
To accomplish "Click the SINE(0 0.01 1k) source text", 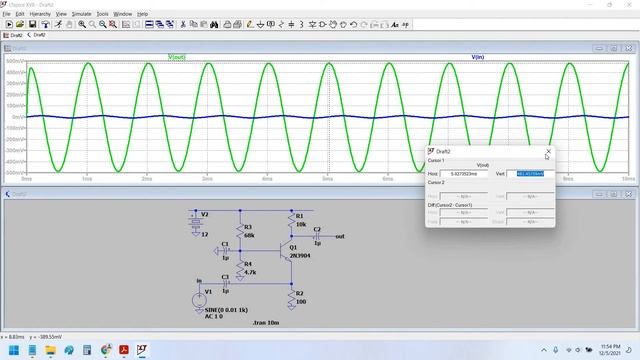I will (x=226, y=310).
